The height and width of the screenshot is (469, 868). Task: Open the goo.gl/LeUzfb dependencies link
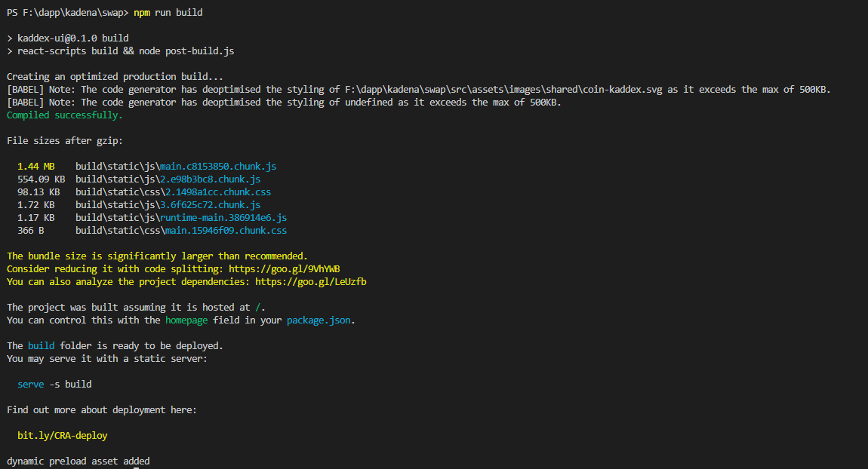310,281
